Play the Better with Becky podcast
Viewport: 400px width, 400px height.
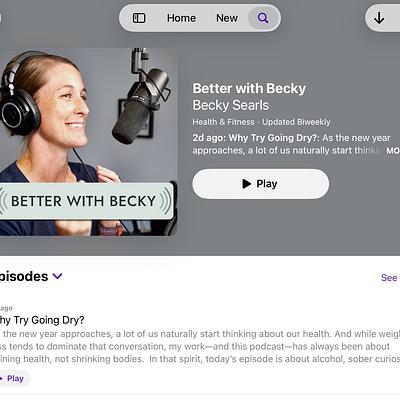pos(261,184)
